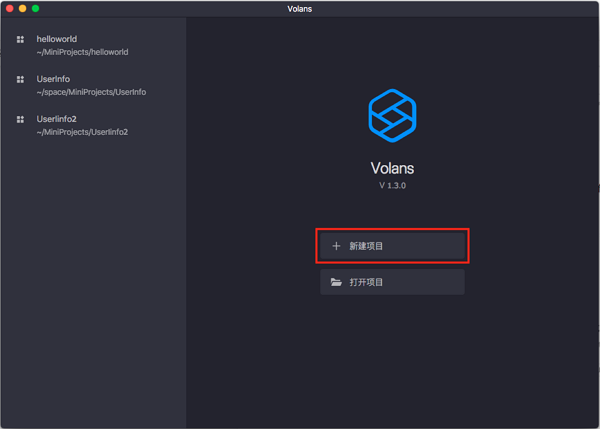Click the blue Volans hexagon logo
This screenshot has width=600, height=429.
tap(392, 116)
